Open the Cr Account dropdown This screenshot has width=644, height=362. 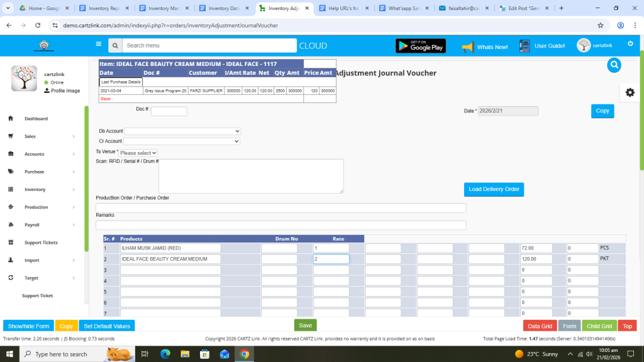coord(182,141)
